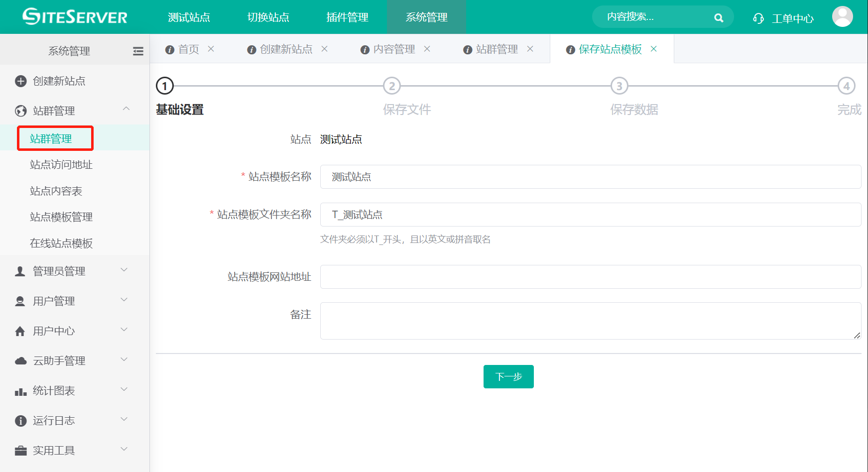The height and width of the screenshot is (472, 868).
Task: Click the cloud icon for 云助手管理
Action: coord(20,360)
